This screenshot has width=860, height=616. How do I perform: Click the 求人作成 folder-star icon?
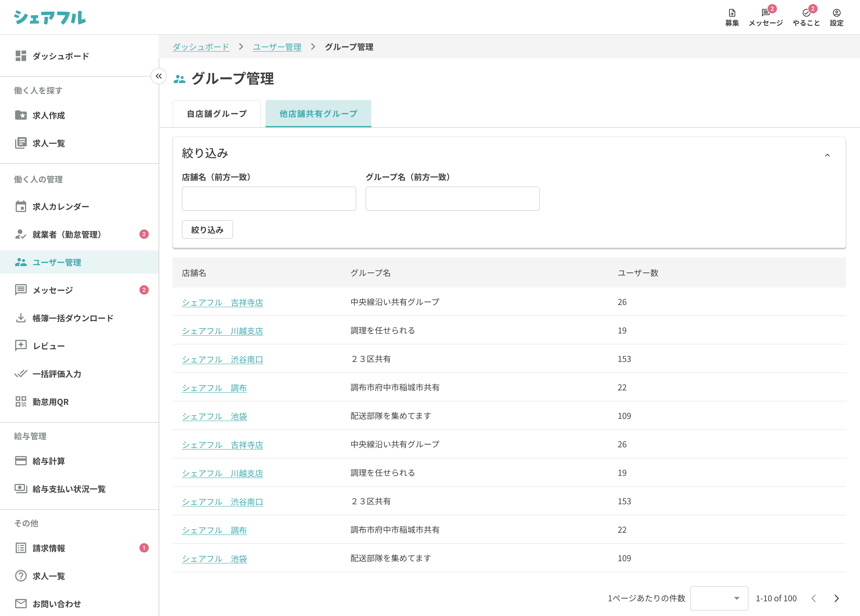pos(21,115)
